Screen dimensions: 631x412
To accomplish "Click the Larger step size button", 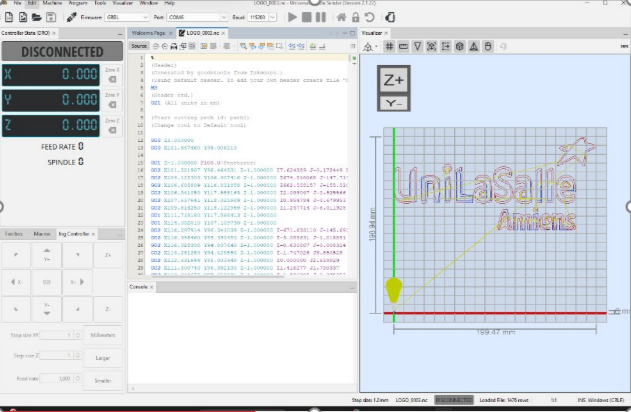I will [103, 358].
